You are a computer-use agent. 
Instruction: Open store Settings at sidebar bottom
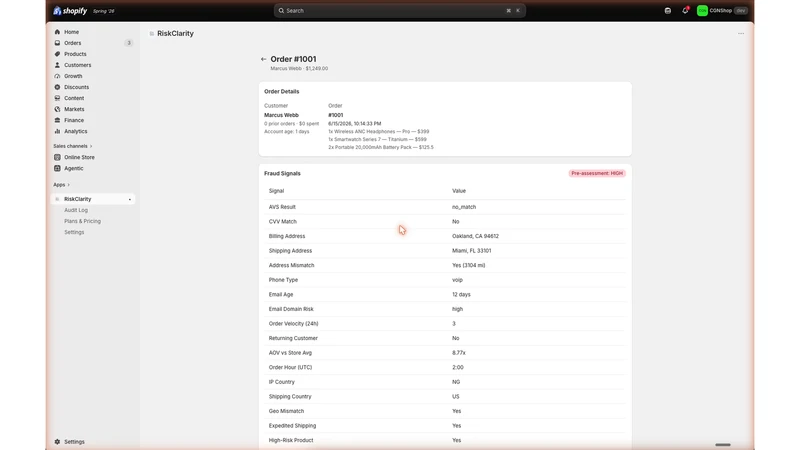point(74,442)
